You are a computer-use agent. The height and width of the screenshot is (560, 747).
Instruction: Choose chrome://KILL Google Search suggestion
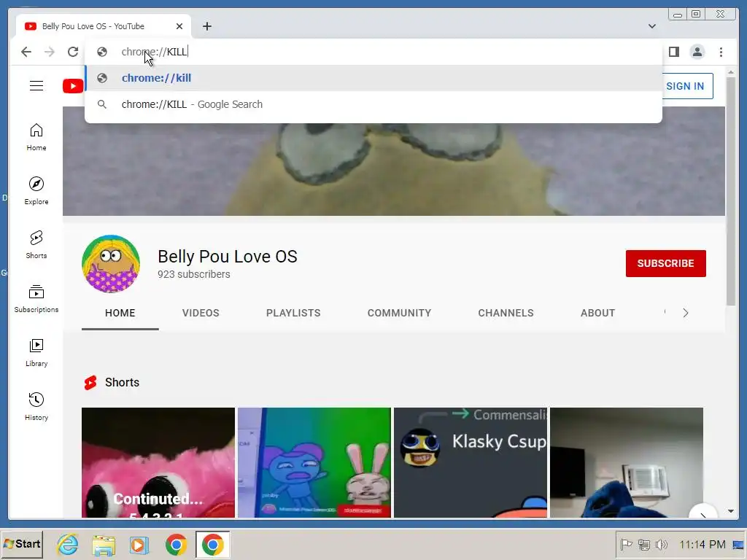(373, 104)
